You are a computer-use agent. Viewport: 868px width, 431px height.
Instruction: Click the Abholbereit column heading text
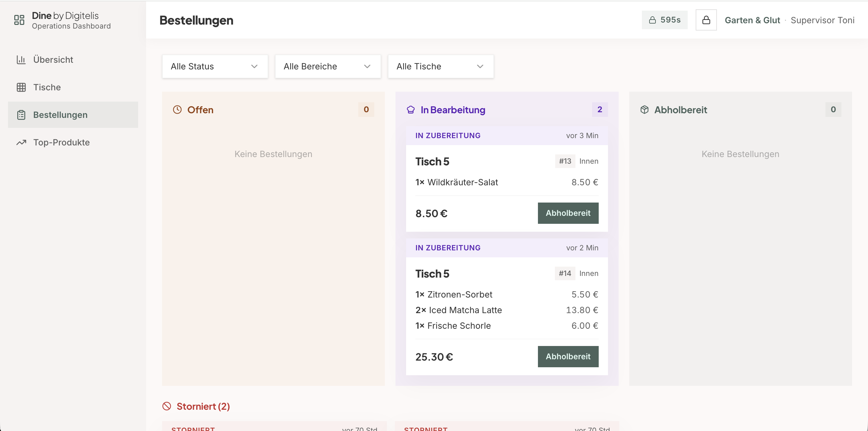[x=680, y=110]
